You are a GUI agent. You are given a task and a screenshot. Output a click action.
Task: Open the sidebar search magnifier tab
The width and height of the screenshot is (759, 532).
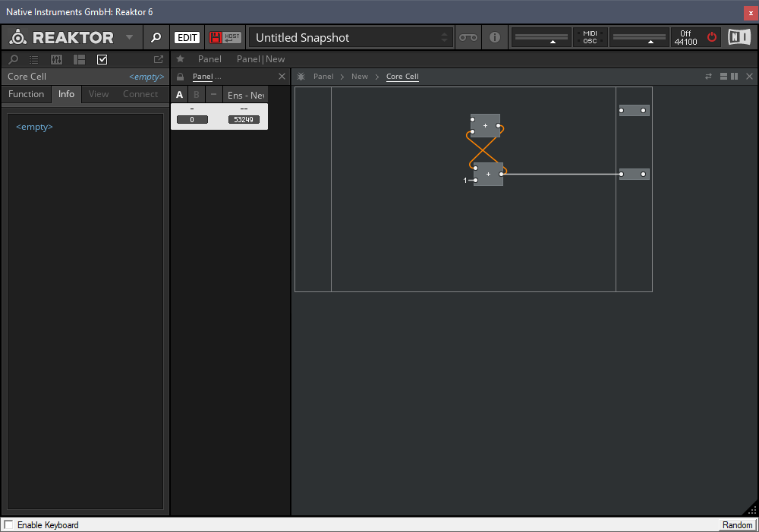[x=14, y=59]
